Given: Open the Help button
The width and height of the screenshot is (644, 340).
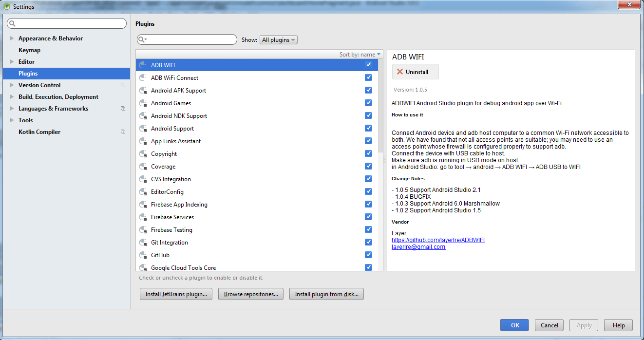Looking at the screenshot, I should coord(619,325).
